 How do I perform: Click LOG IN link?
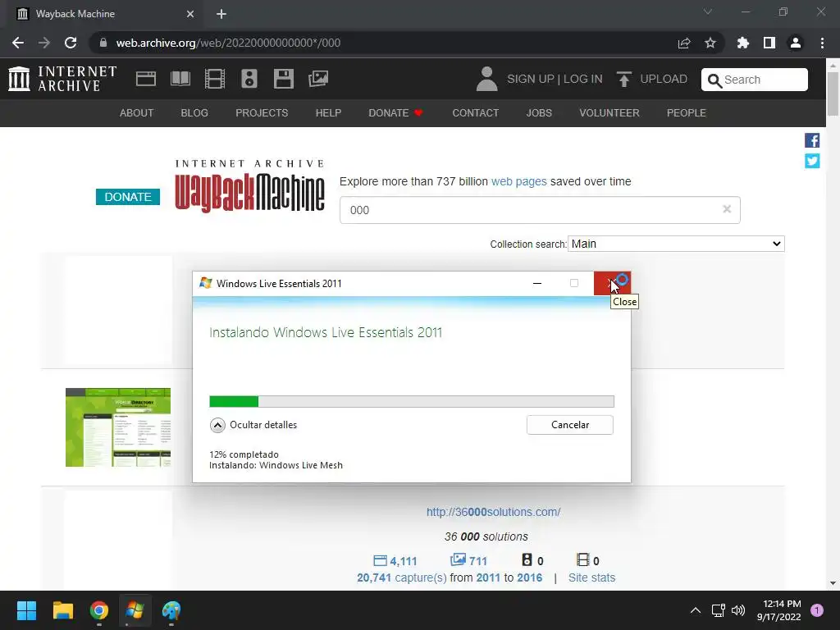click(x=583, y=79)
